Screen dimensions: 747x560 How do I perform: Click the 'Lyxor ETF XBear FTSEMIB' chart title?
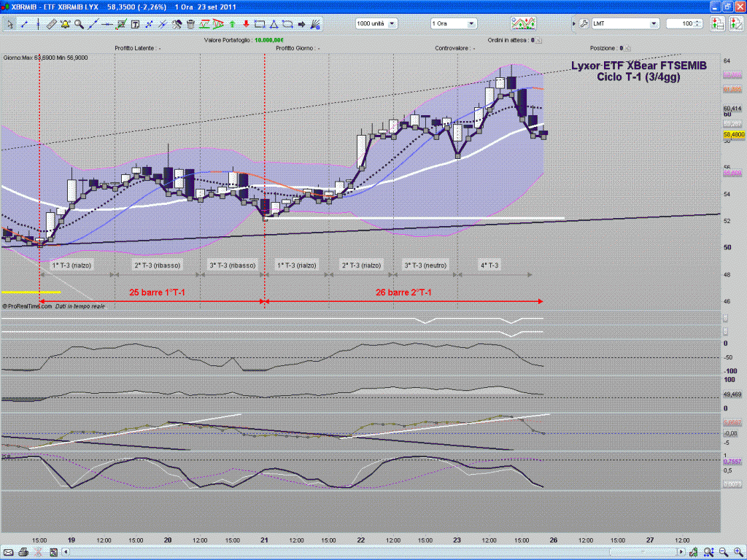[639, 66]
